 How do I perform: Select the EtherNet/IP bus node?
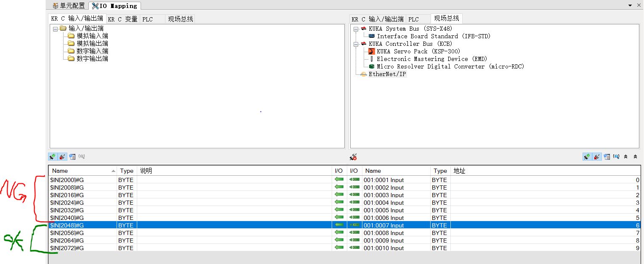387,74
